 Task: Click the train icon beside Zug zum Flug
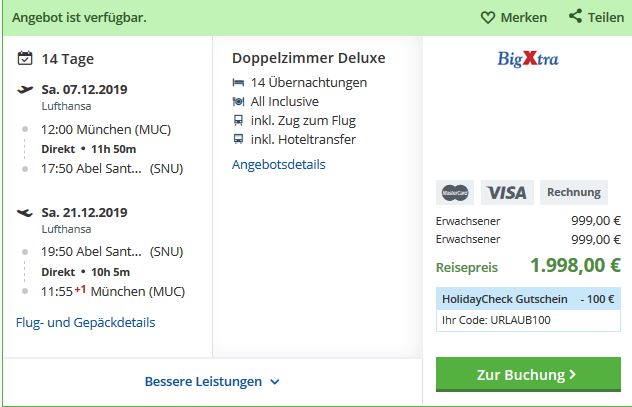coord(238,120)
